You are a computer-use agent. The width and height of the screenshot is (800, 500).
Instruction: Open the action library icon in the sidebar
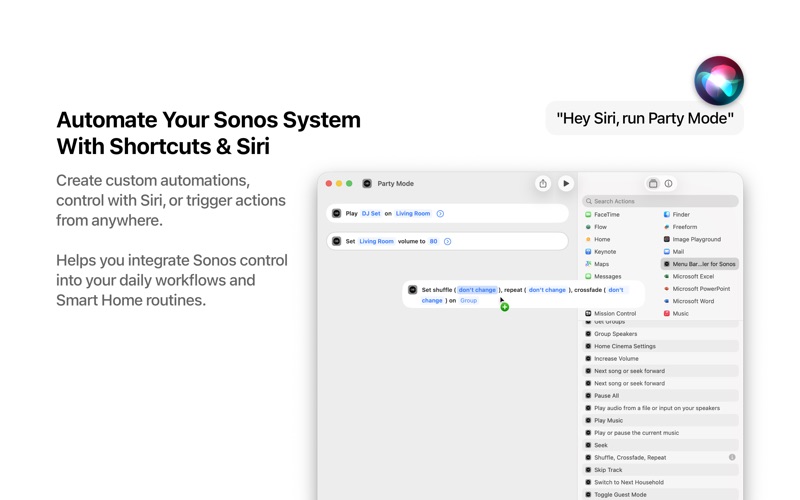653,184
